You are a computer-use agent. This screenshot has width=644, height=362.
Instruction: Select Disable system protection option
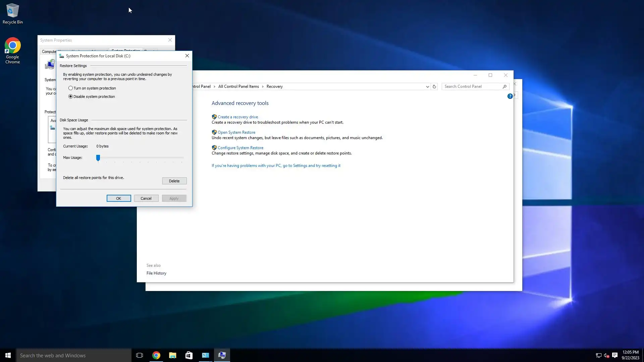point(70,97)
